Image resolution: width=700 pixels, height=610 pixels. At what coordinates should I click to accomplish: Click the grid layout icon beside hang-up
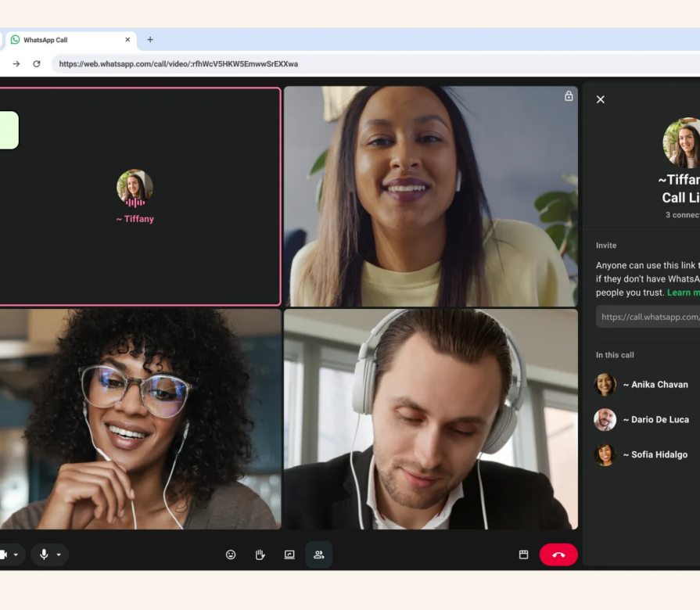(x=524, y=554)
